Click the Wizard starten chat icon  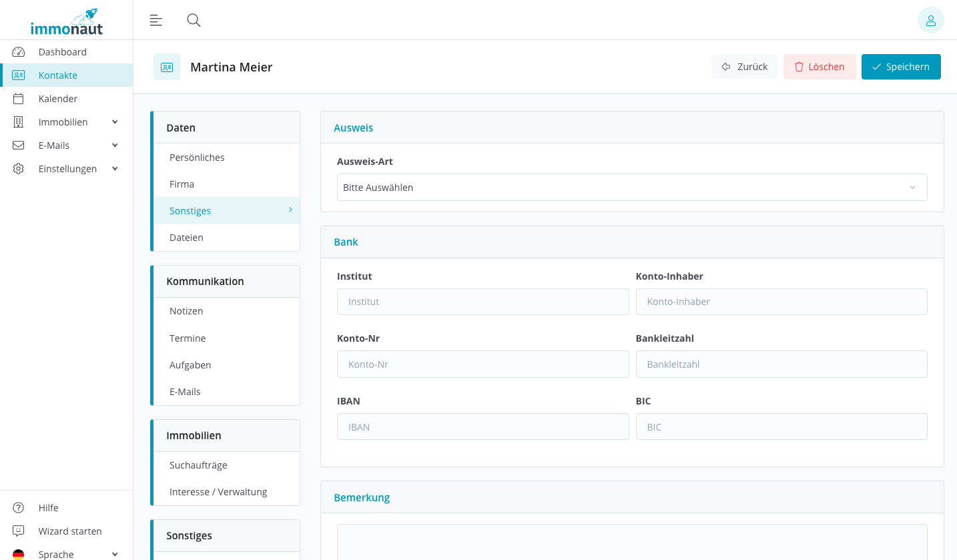point(19,531)
